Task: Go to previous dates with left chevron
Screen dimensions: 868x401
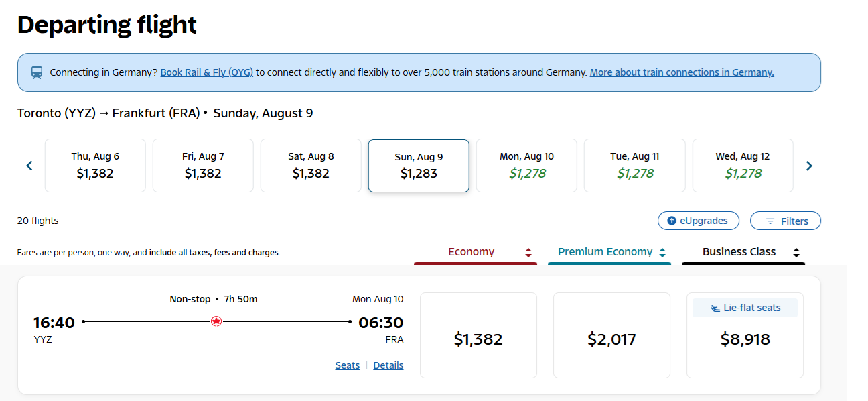Action: [29, 166]
